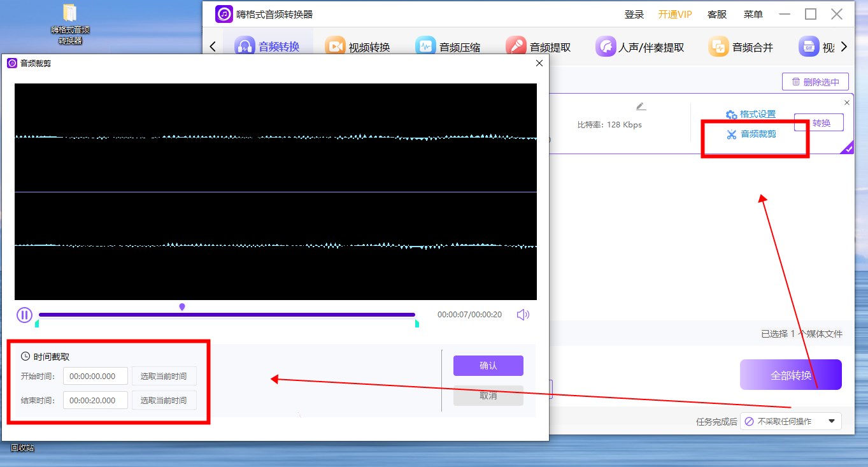Contact support via 客服

717,15
